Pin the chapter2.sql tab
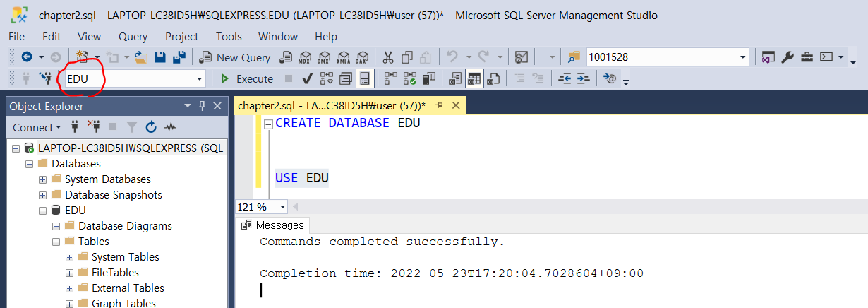Screen dimensions: 868x308 [x=439, y=105]
